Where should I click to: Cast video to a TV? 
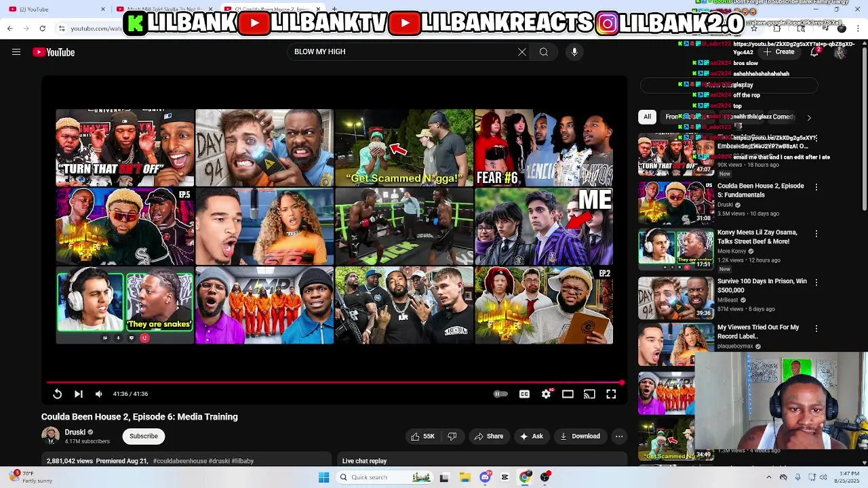pyautogui.click(x=589, y=394)
